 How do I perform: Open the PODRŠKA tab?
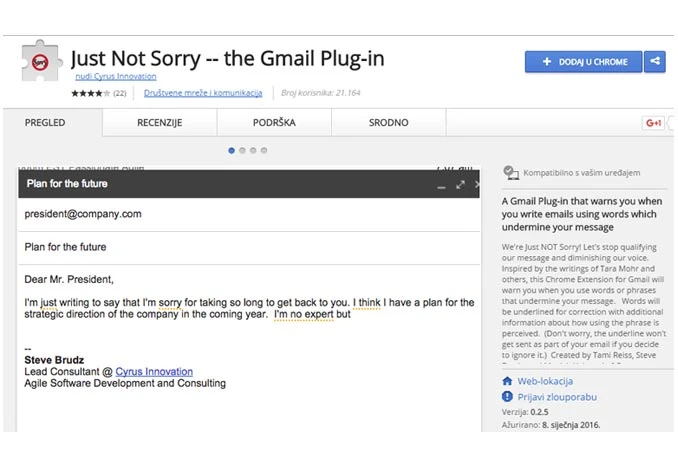274,123
